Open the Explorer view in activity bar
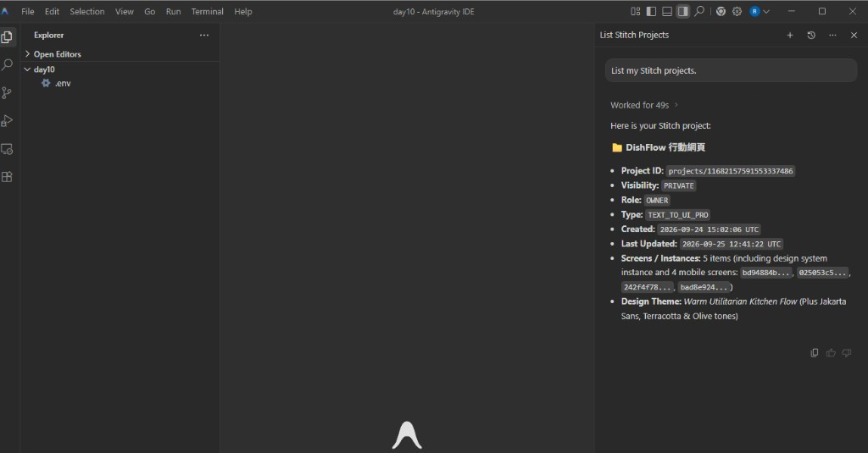Screen dimensions: 868x453 7,37
